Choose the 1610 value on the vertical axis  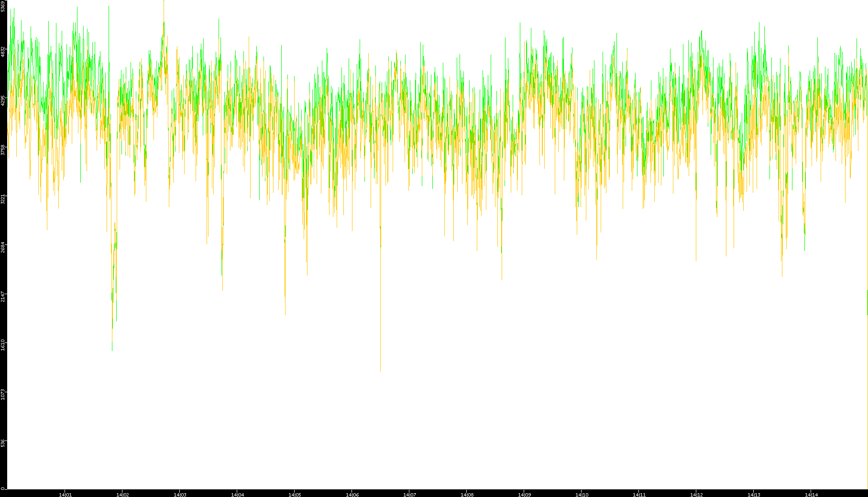pos(3,345)
